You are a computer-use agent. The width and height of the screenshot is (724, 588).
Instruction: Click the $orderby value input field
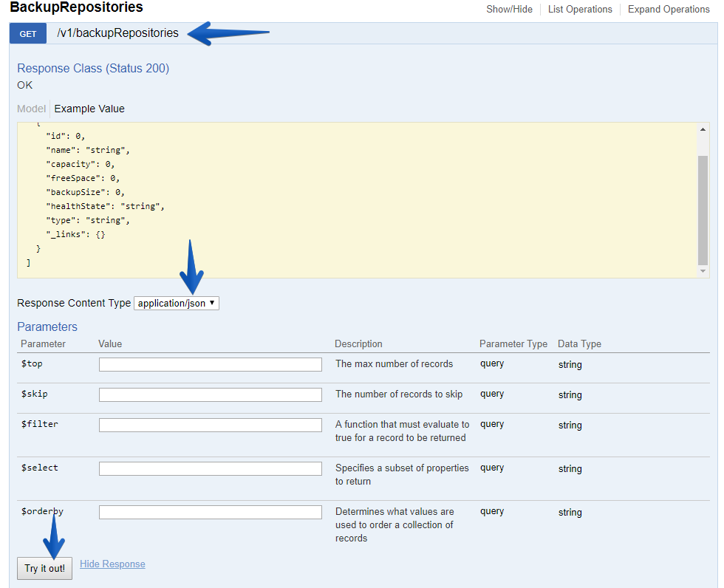tap(210, 513)
